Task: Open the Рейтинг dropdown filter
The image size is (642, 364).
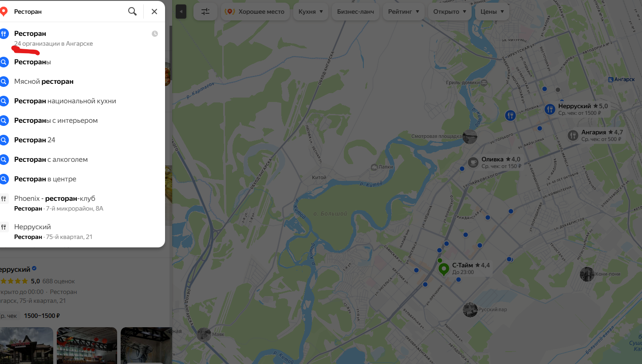Action: pos(404,12)
